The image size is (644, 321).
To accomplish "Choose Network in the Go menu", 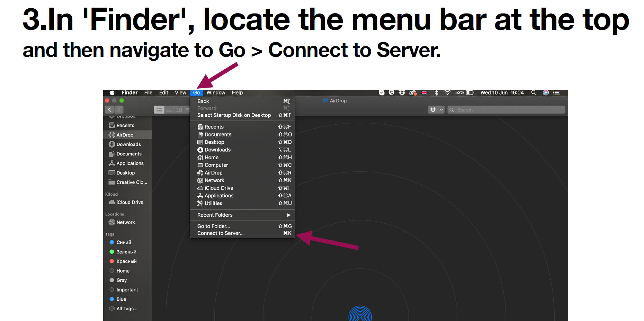I will click(242, 180).
